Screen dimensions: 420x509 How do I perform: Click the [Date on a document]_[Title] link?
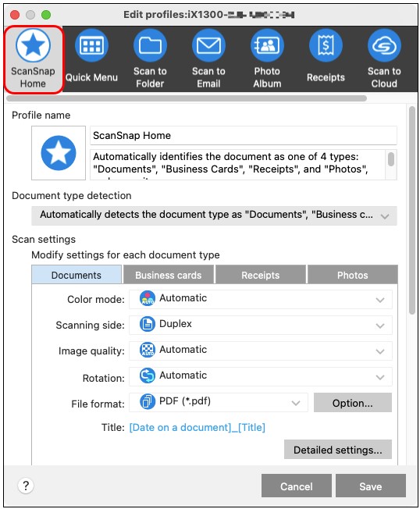pos(197,427)
